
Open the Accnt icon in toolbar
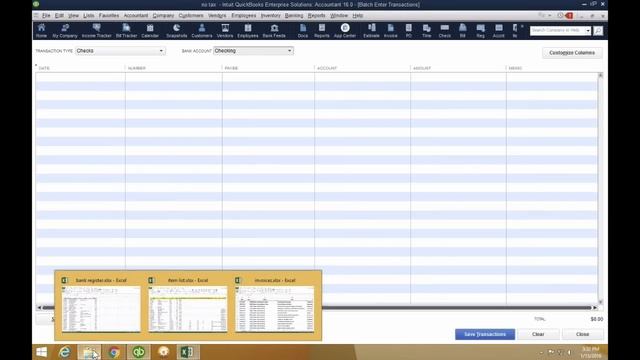tap(498, 31)
